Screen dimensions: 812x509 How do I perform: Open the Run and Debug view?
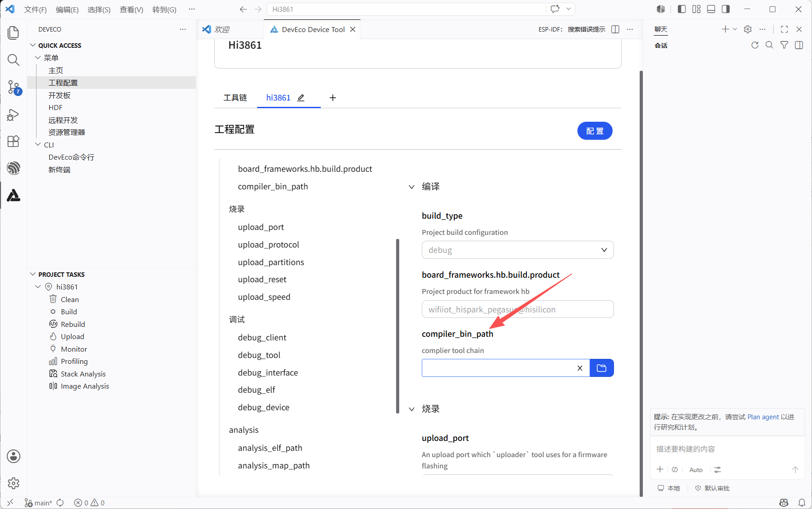pyautogui.click(x=14, y=115)
